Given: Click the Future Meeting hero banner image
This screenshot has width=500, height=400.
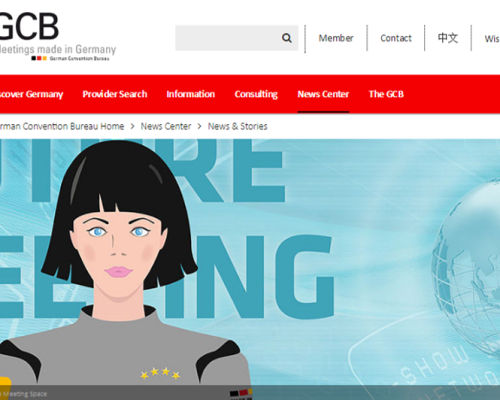Looking at the screenshot, I should pyautogui.click(x=250, y=269).
